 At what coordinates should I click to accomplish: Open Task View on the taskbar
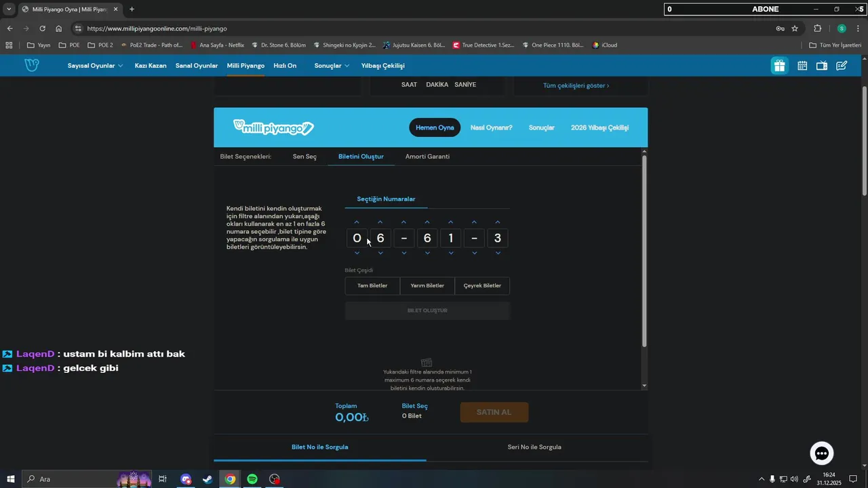tap(163, 479)
